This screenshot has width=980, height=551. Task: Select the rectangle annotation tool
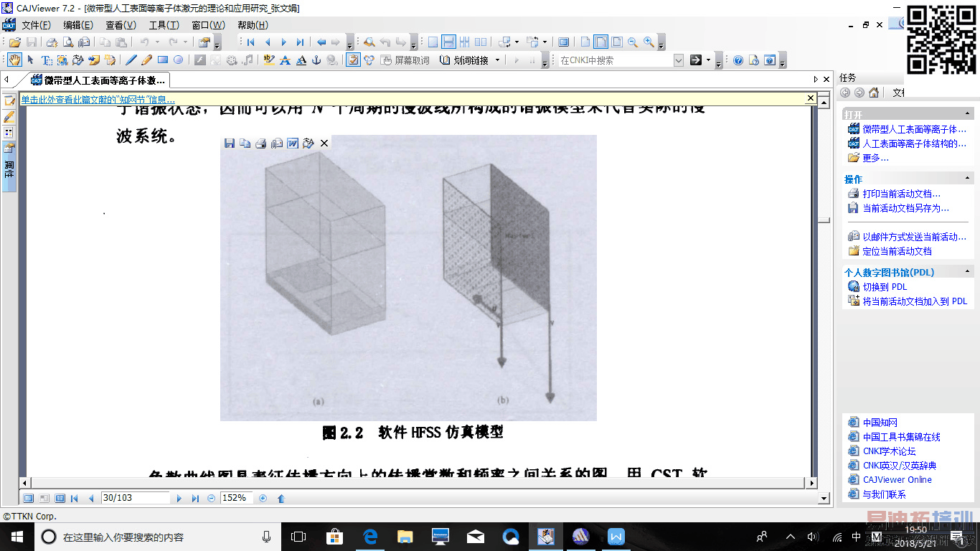[x=163, y=60]
